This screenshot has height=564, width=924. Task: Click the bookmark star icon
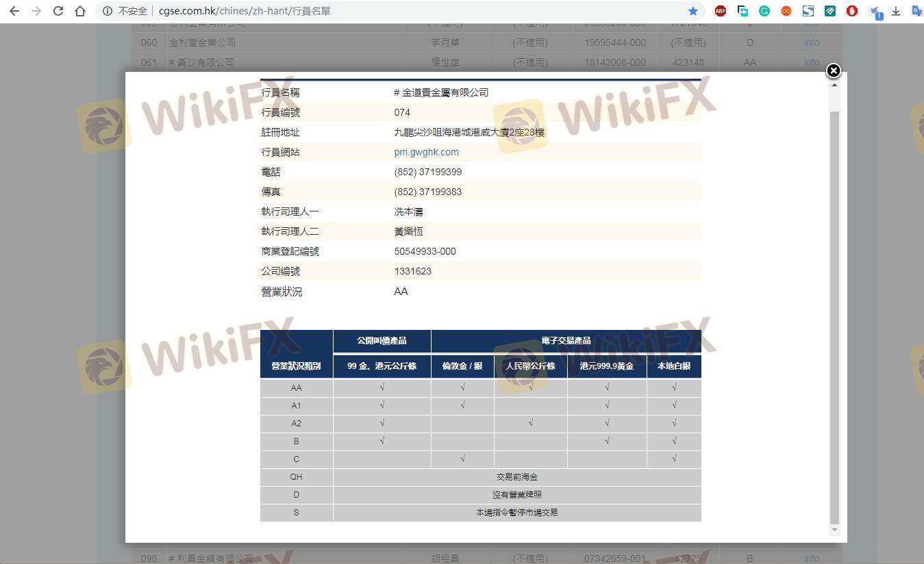[x=692, y=11]
